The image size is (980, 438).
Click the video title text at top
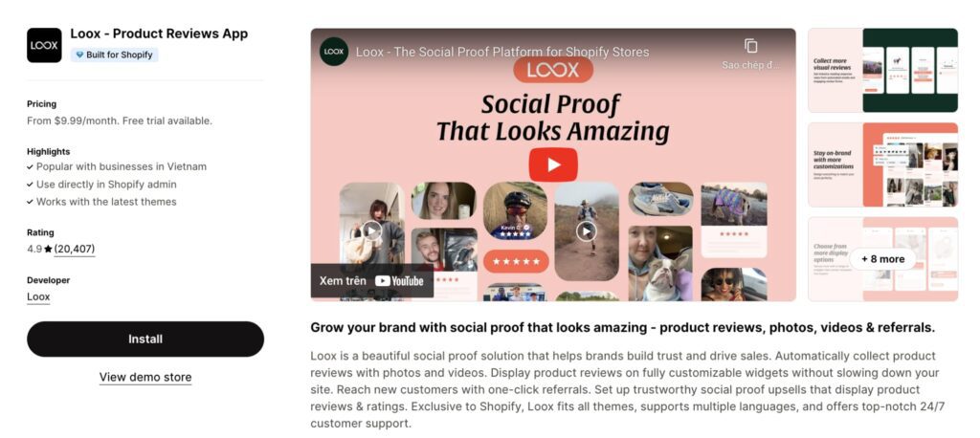pos(502,52)
